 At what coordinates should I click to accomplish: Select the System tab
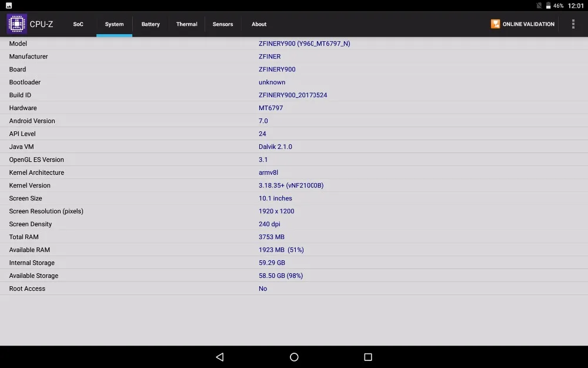pyautogui.click(x=114, y=24)
